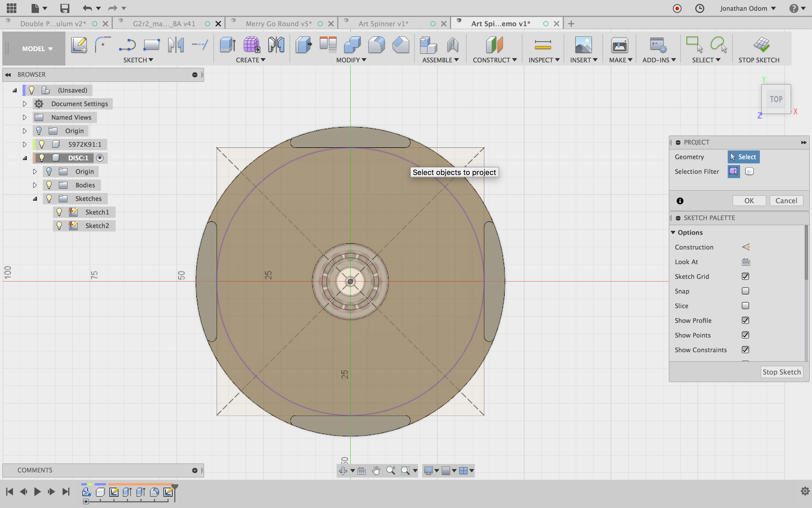Click the Create Sketch icon

pyautogui.click(x=79, y=45)
